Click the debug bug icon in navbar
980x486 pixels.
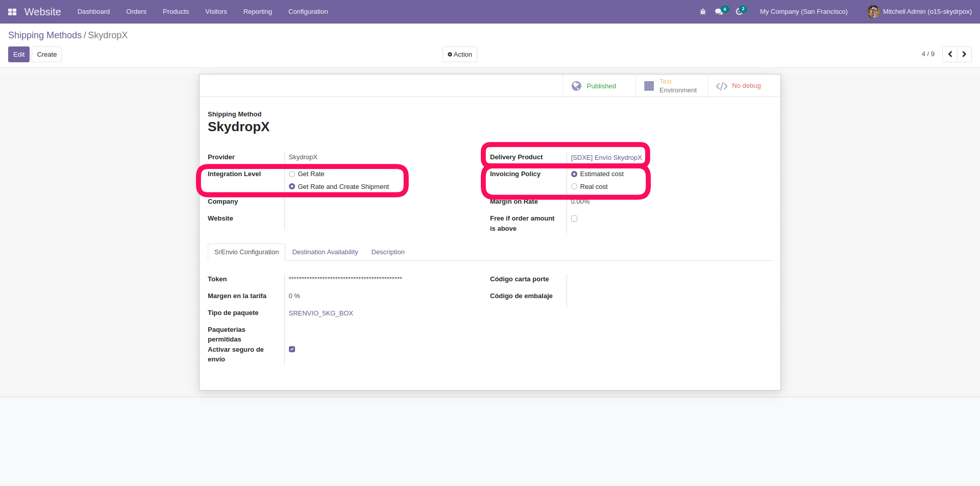tap(703, 12)
